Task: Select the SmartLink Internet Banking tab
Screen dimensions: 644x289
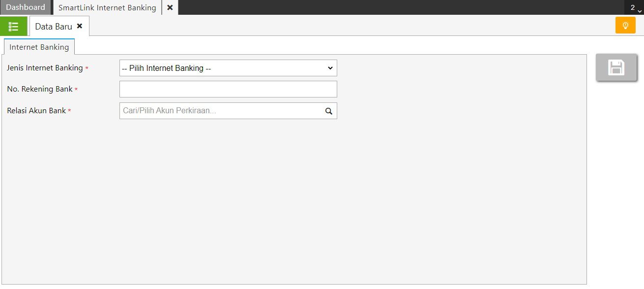Action: 107,7
